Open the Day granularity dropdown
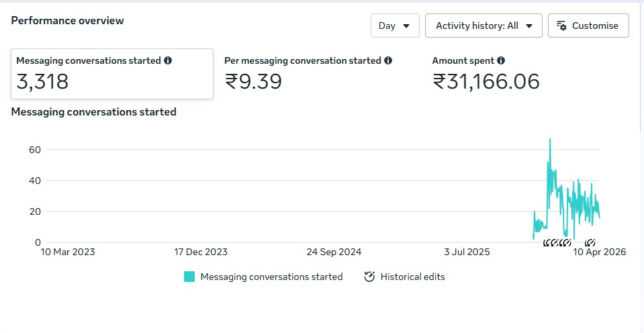Image resolution: width=644 pixels, height=333 pixels. pyautogui.click(x=394, y=26)
